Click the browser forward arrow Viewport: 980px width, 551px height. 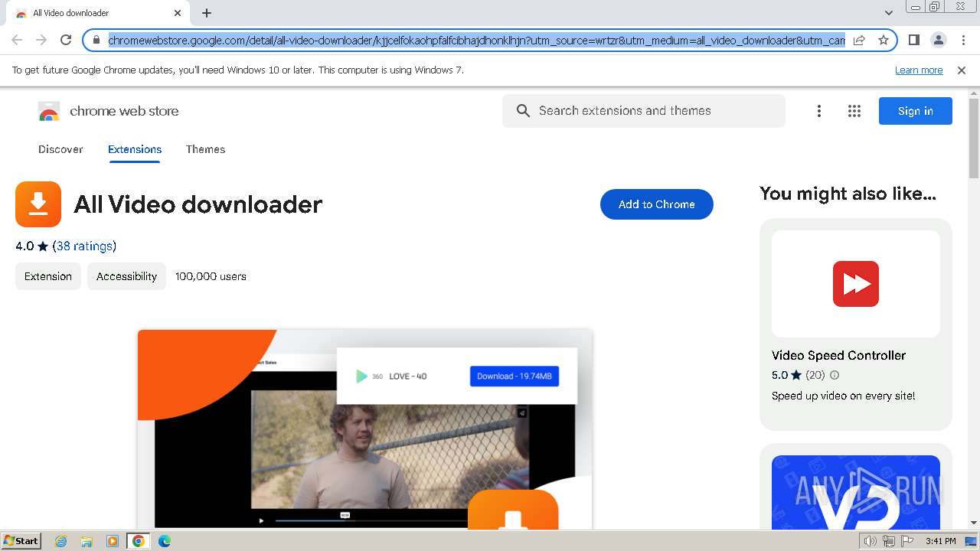pyautogui.click(x=41, y=40)
